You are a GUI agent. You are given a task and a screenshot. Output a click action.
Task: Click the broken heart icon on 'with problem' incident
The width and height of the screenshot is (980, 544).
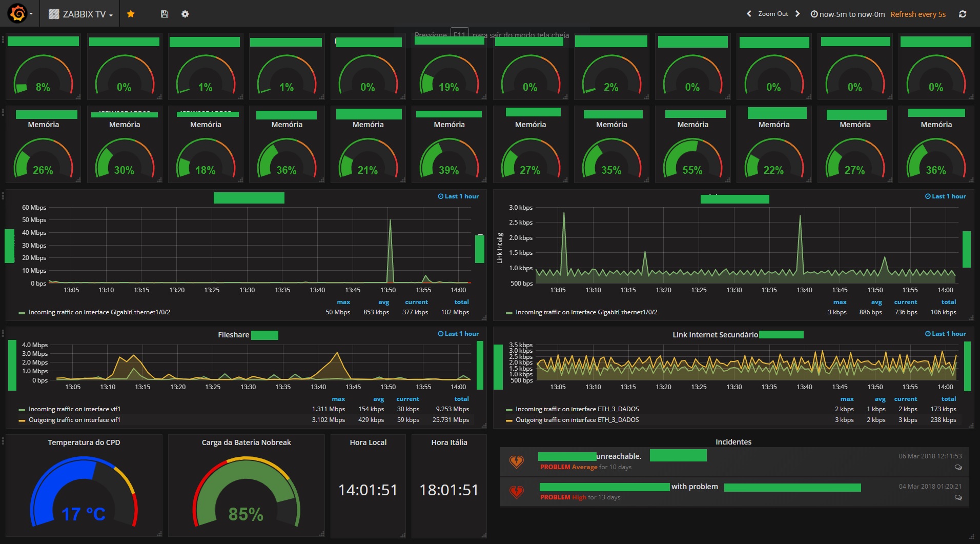click(517, 492)
